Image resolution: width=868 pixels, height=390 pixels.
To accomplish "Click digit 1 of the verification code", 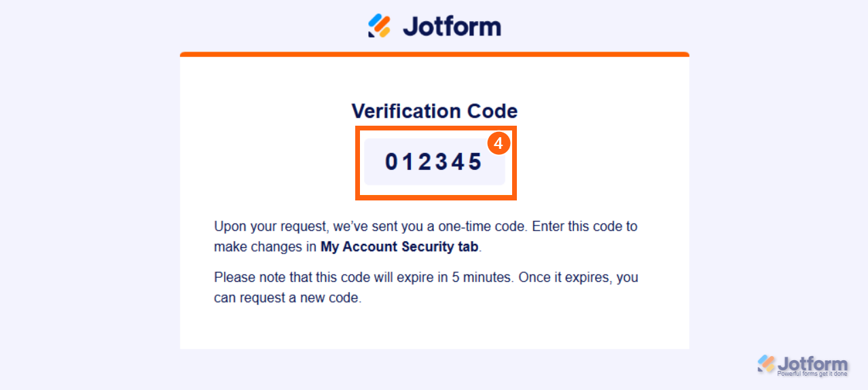I will pos(409,162).
